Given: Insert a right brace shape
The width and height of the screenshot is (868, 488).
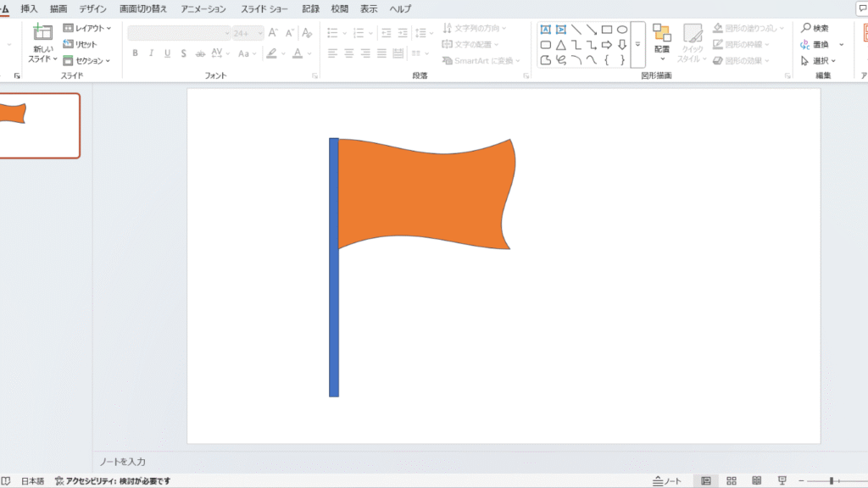Looking at the screenshot, I should (x=622, y=60).
